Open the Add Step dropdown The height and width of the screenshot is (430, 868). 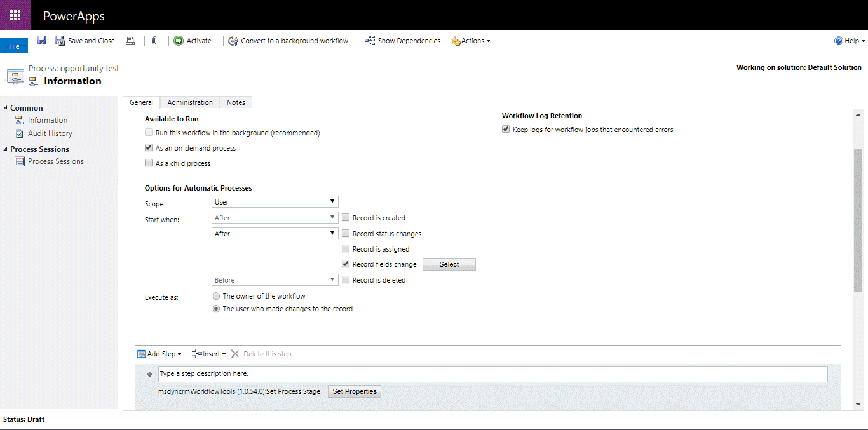(x=159, y=354)
